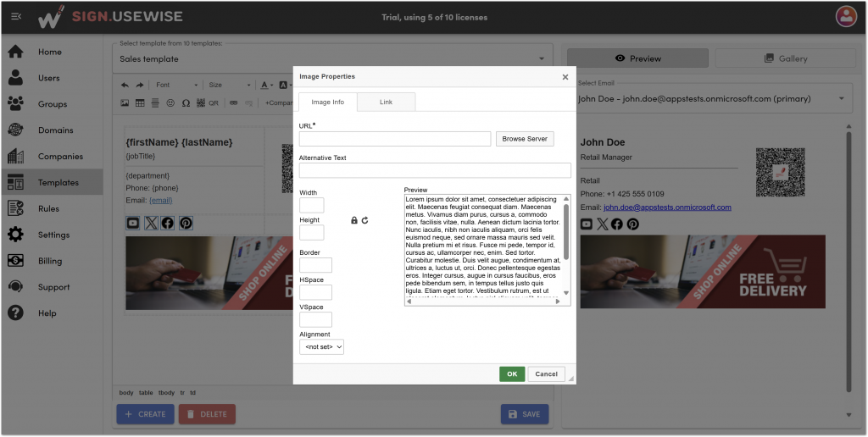Collapse the sidebar with hamburger icon
Screen dimensions: 868x437
(16, 17)
